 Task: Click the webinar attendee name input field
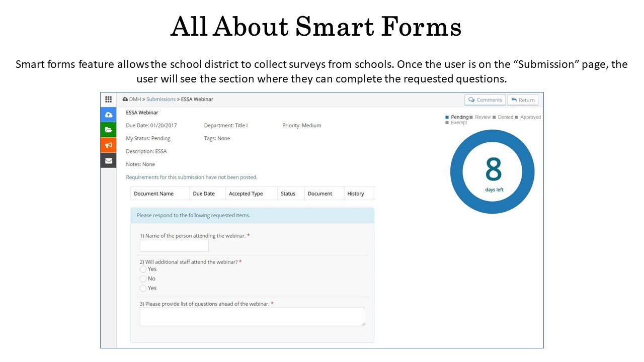pos(174,245)
